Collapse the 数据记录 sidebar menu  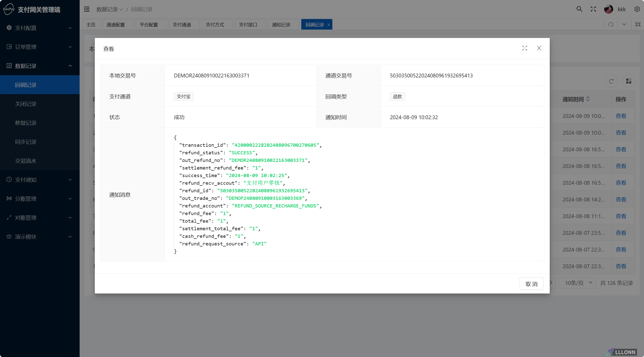tap(40, 66)
